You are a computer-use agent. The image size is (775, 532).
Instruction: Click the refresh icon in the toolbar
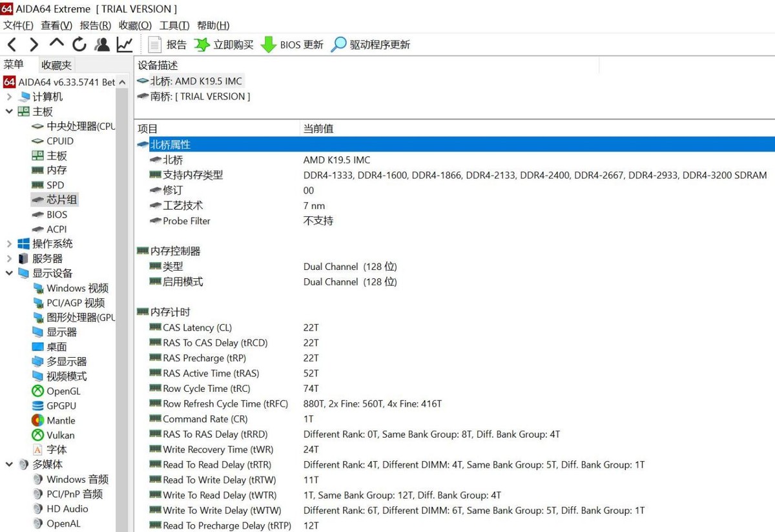pos(79,44)
